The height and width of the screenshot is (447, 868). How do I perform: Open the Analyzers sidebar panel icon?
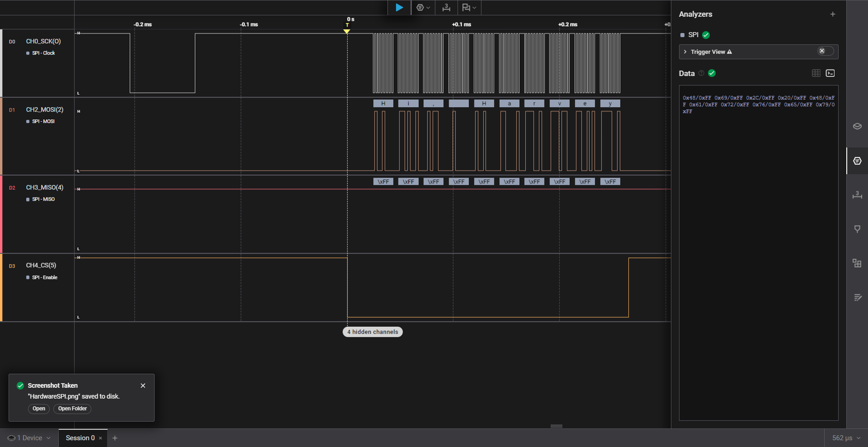pos(857,161)
